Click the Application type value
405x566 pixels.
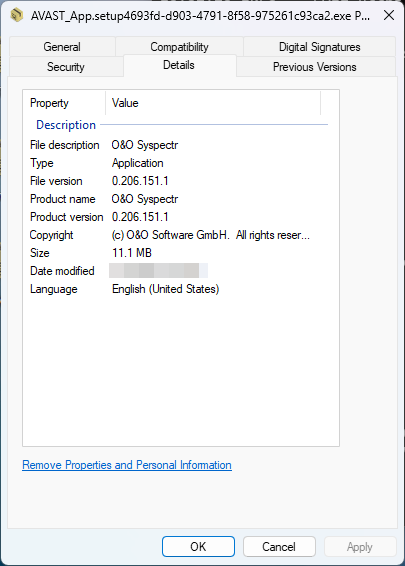[x=138, y=163]
